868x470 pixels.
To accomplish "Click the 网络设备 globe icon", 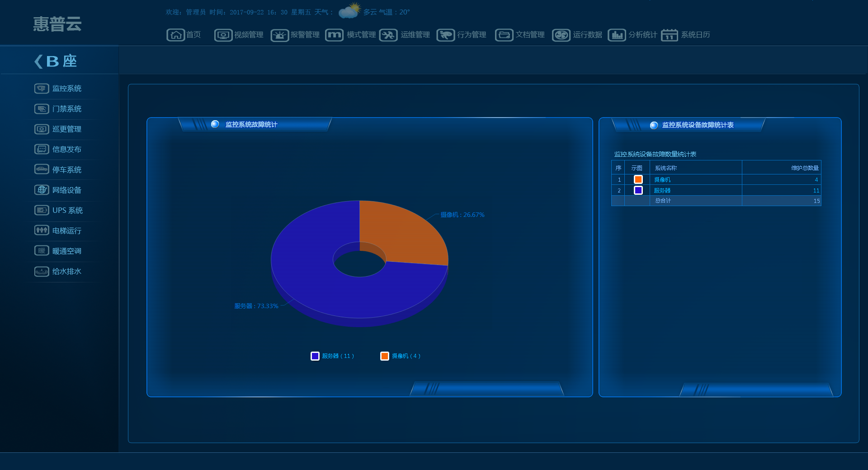I will [x=42, y=190].
